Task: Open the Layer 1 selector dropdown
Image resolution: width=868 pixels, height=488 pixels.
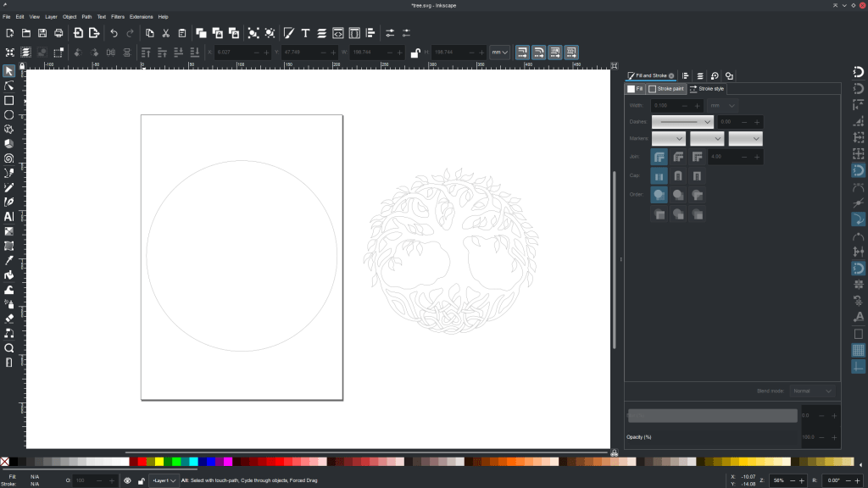Action: click(164, 480)
